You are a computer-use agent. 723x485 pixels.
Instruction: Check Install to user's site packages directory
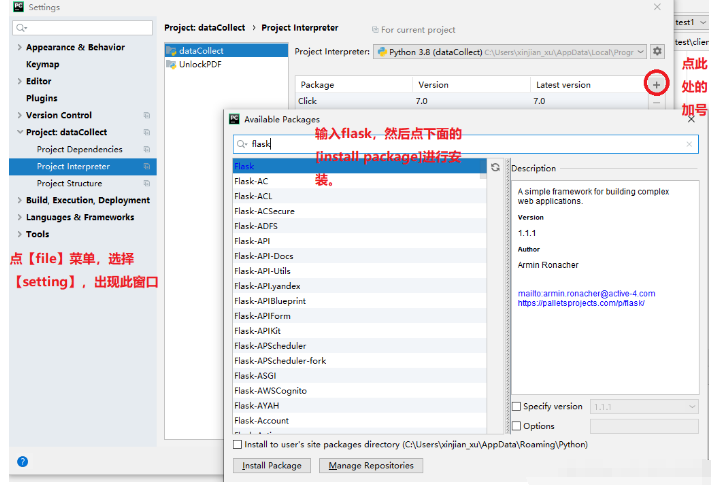(x=237, y=444)
